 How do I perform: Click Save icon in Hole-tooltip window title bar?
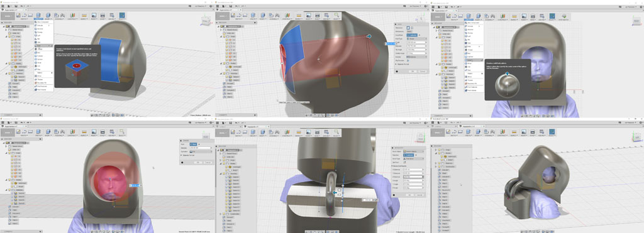pyautogui.click(x=16, y=6)
